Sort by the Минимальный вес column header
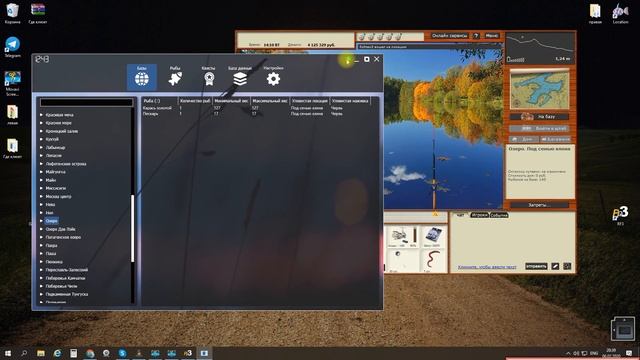Viewport: 640px width, 360px height. tap(231, 101)
